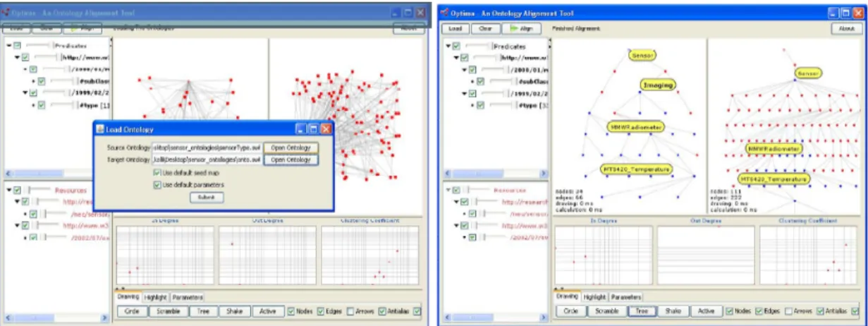Collapse Resources node in window behind Load Ontology dialog

click(8, 190)
